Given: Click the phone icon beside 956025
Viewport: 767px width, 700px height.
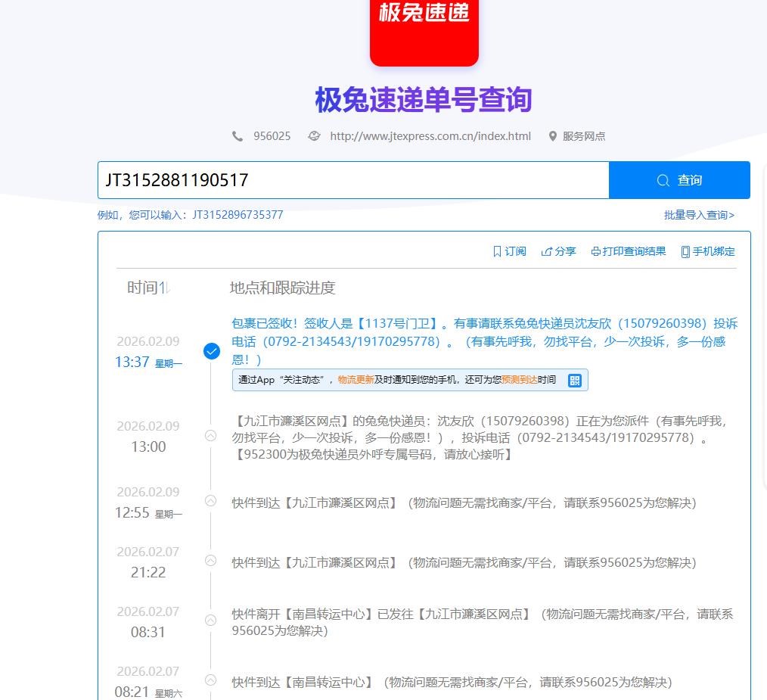Looking at the screenshot, I should 238,136.
